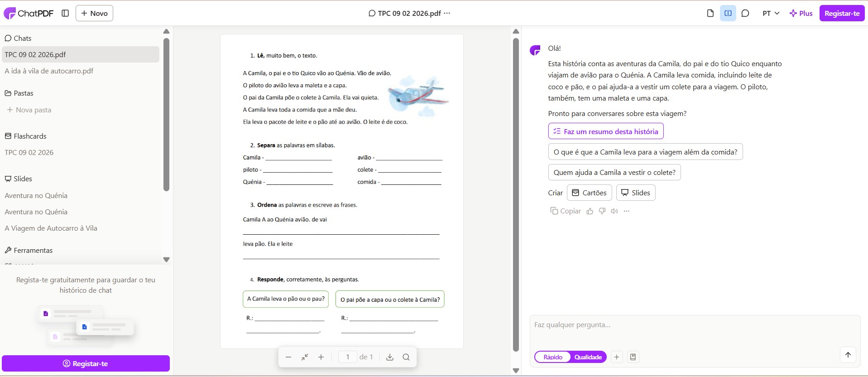Select Rápido mode
The image size is (868, 377).
(x=553, y=357)
